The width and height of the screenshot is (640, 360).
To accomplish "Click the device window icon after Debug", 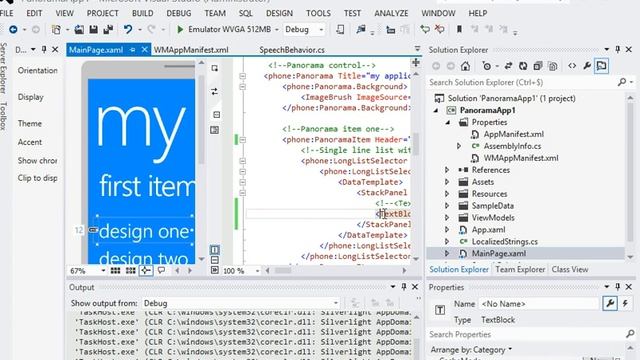I will coord(340,29).
